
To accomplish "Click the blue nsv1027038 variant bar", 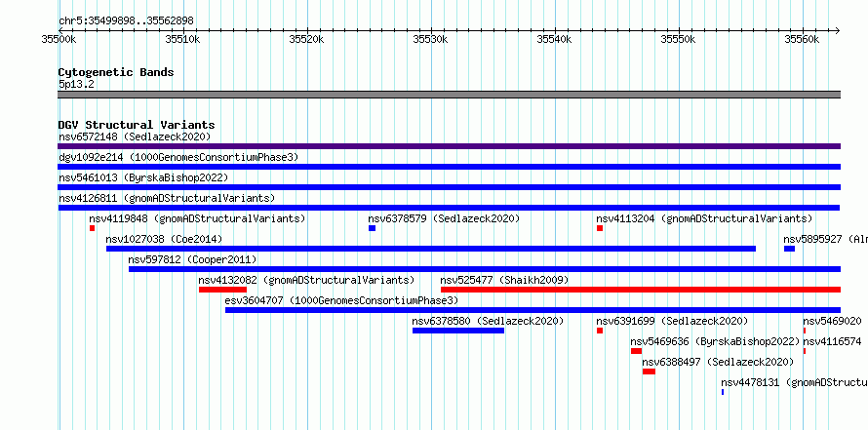I will 431,249.
